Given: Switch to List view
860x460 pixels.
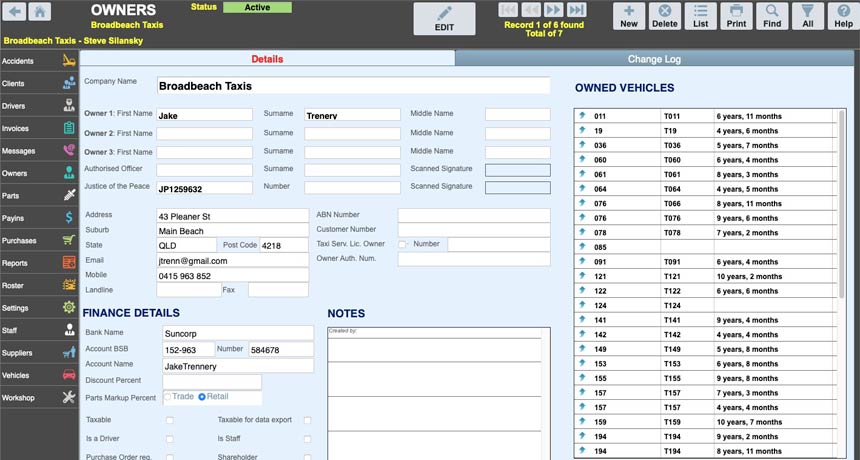Looking at the screenshot, I should pos(701,16).
